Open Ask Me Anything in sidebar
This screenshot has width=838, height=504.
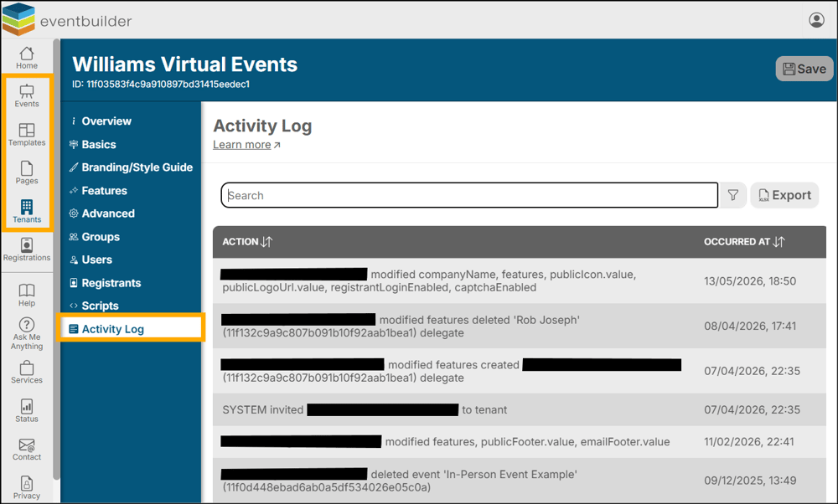pos(26,334)
